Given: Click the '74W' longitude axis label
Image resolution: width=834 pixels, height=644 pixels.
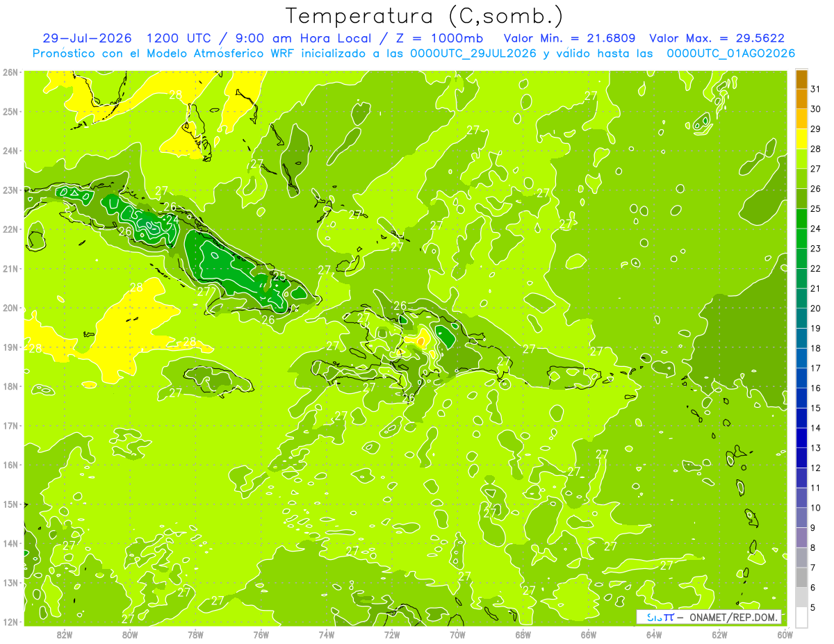Looking at the screenshot, I should [x=327, y=634].
